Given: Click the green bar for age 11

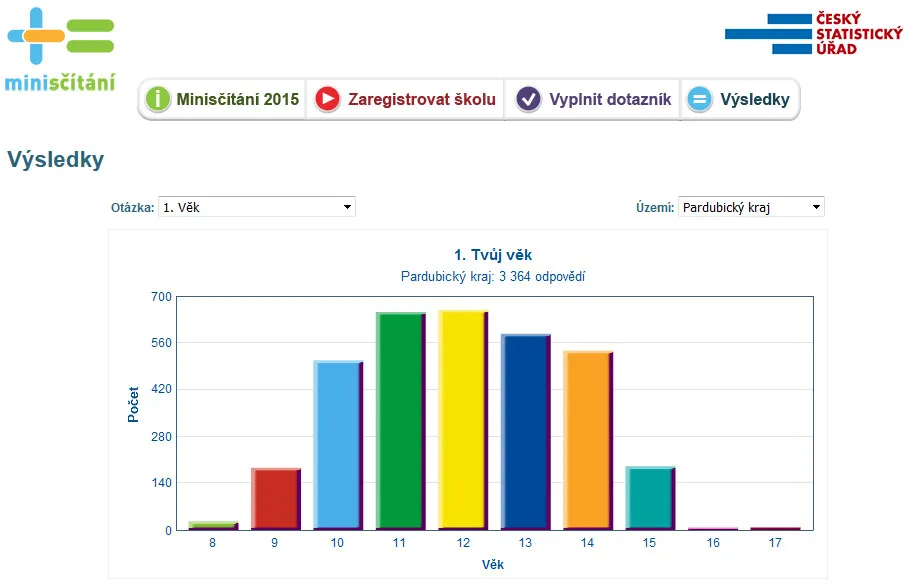Looking at the screenshot, I should 401,421.
